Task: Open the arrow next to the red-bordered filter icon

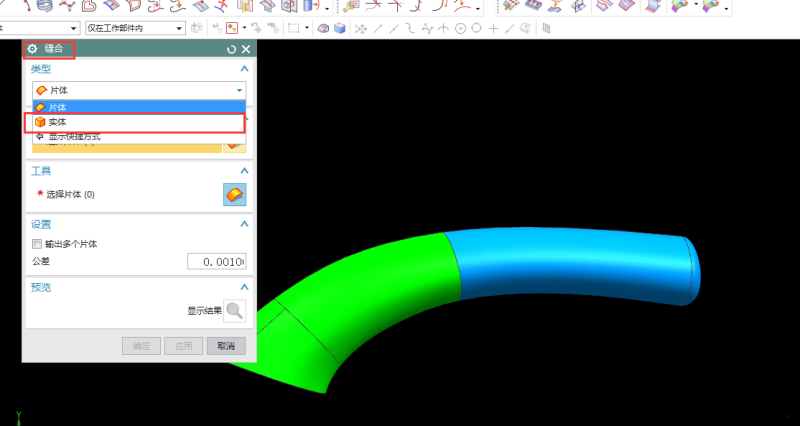Action: [244, 28]
